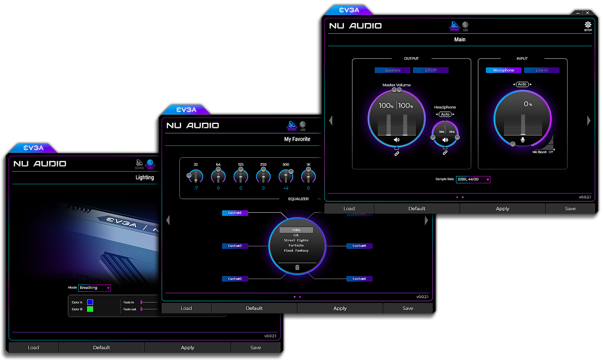Screen dimensions: 603x364
Task: Select LED icon in Main window header
Action: click(x=465, y=26)
